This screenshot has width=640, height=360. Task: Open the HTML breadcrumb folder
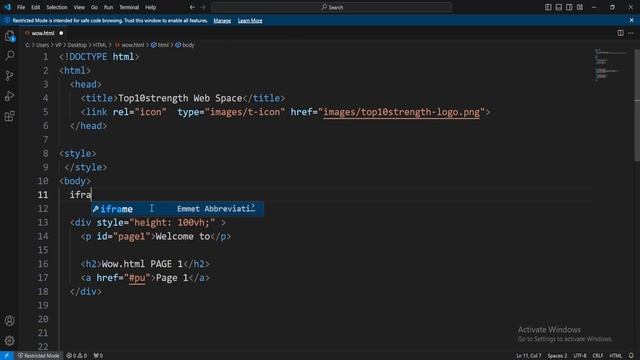100,45
